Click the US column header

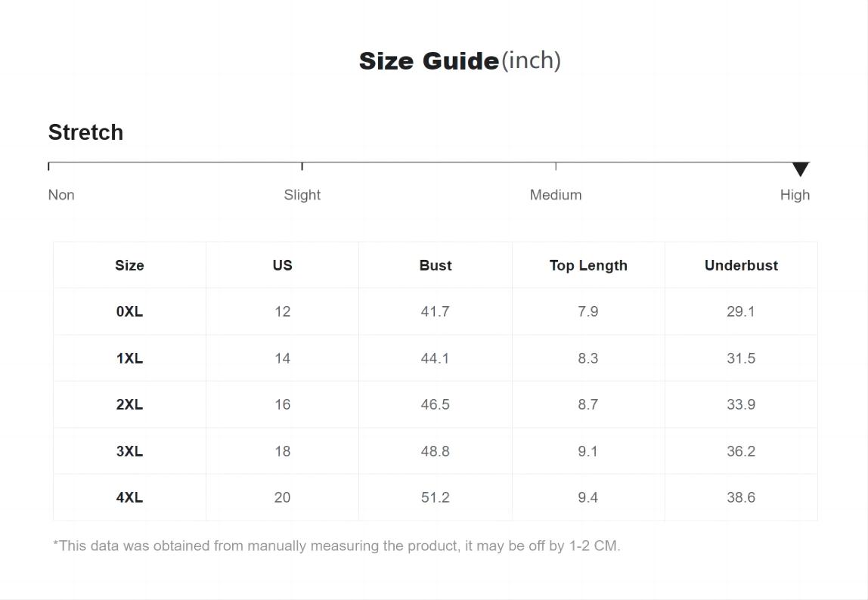point(282,265)
